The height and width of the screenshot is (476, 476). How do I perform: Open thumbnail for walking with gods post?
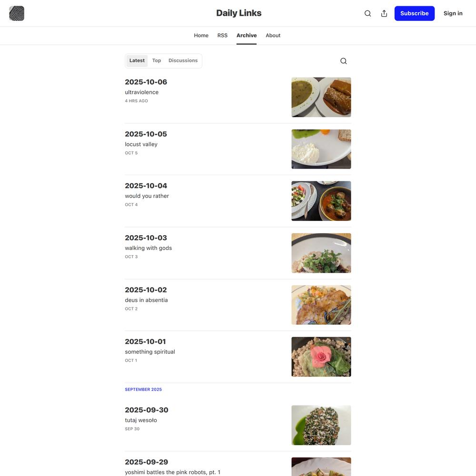click(x=321, y=253)
